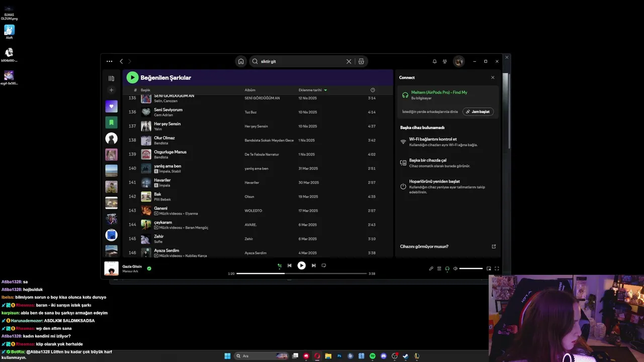This screenshot has height=362, width=644.
Task: Show lyrics with microphone icon
Action: (431, 268)
